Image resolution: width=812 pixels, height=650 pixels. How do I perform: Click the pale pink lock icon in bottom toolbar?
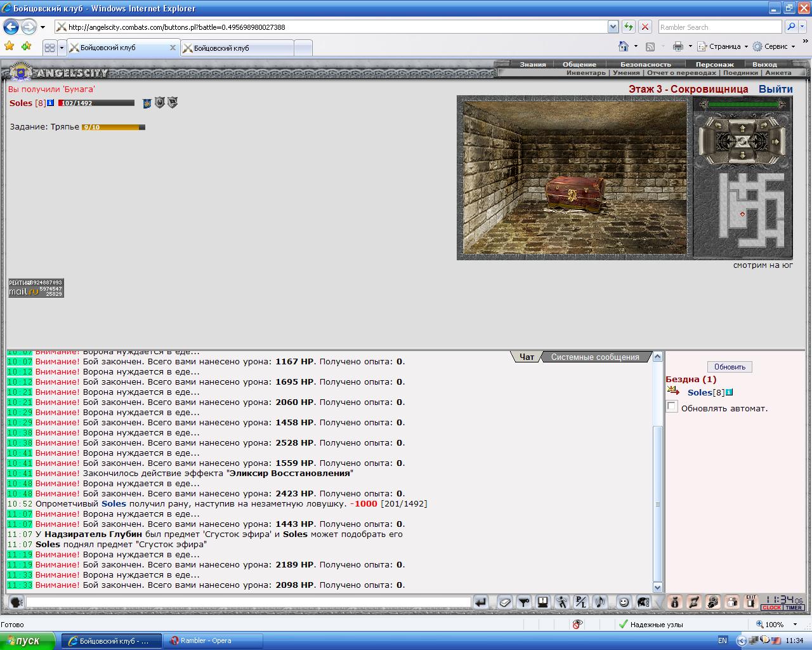pyautogui.click(x=732, y=602)
